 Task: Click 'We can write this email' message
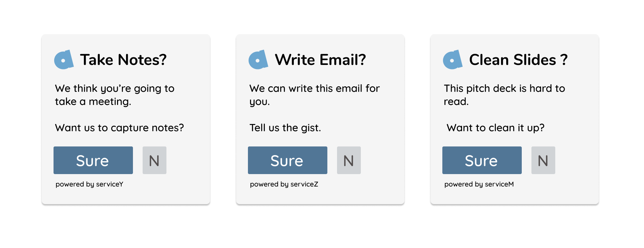point(315,95)
